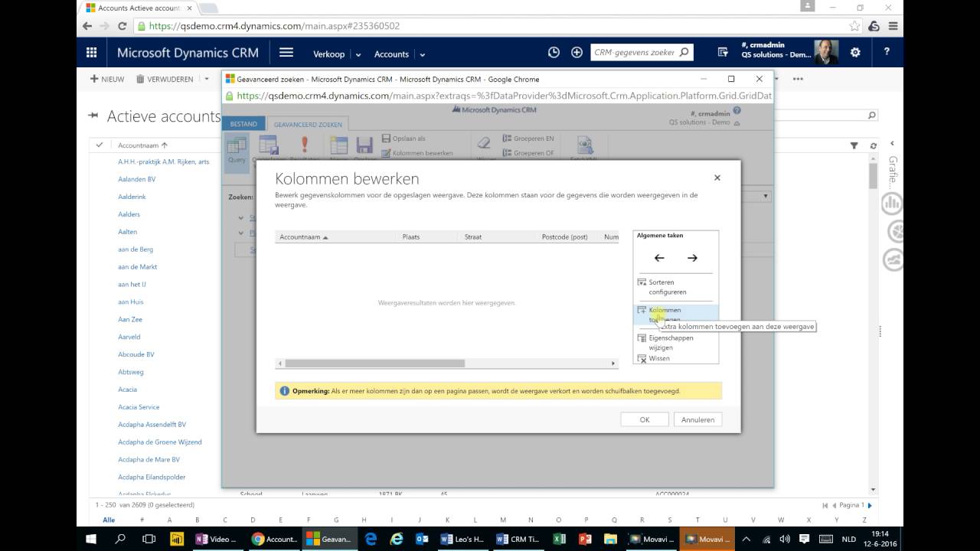Open Excel from the taskbar
980x551 pixels.
pyautogui.click(x=559, y=539)
